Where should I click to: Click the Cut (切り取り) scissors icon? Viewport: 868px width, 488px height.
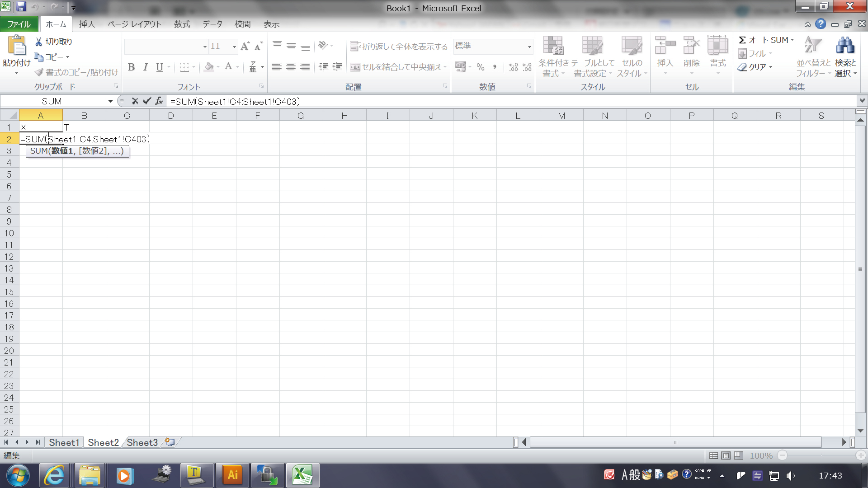coord(39,42)
